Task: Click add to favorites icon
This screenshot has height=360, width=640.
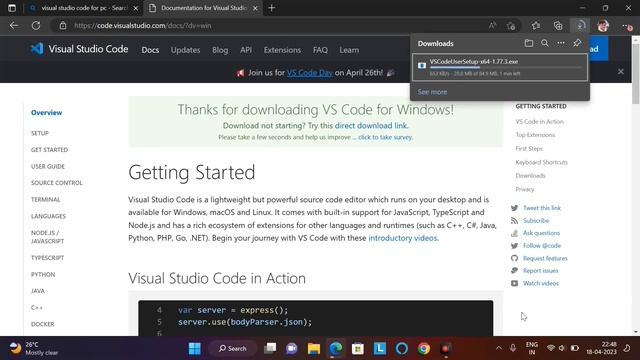Action: [511, 26]
